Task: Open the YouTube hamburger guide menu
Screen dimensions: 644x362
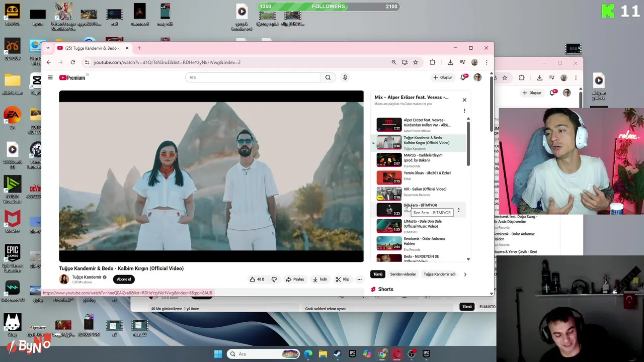Action: click(x=50, y=77)
